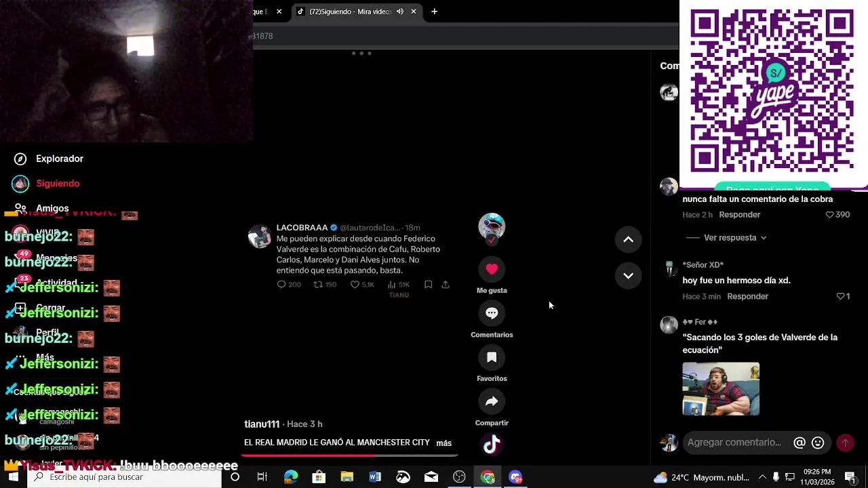Launch Microsoft Edge from taskbar
868x488 pixels.
click(x=291, y=477)
